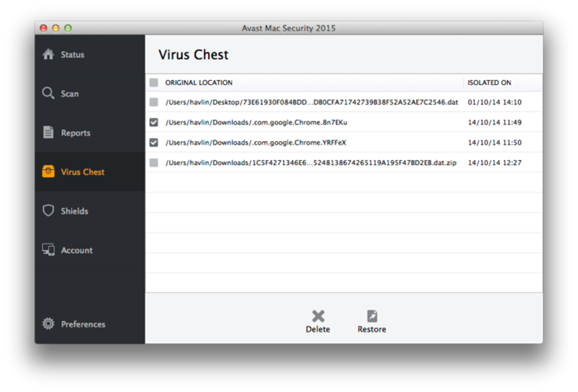Open Reports via its document icon

point(48,133)
